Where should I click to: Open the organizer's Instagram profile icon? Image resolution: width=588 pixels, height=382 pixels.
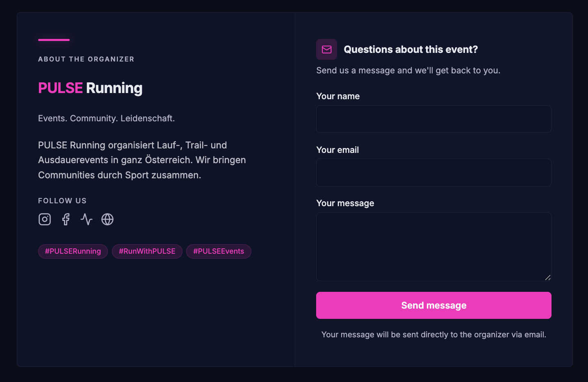click(x=45, y=219)
